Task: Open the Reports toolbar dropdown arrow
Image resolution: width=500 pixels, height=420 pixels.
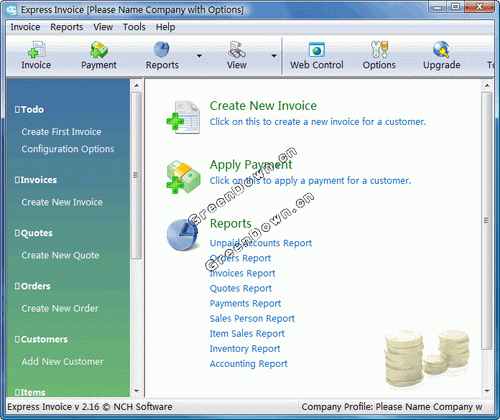Action: click(199, 56)
